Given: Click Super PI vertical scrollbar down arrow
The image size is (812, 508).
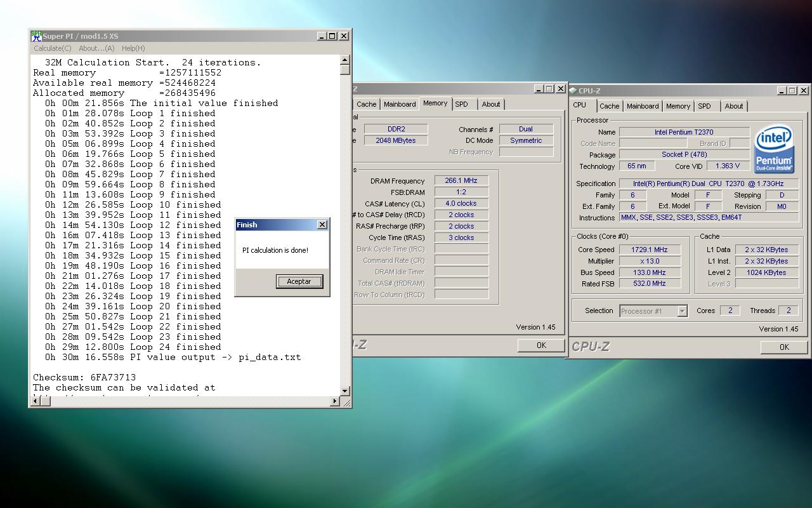Looking at the screenshot, I should coord(345,391).
